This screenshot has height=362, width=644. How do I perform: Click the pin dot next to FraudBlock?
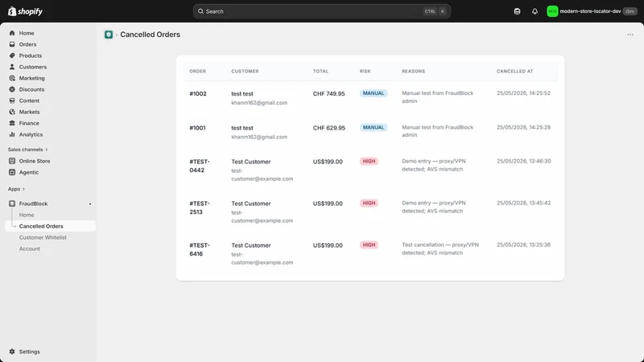90,204
